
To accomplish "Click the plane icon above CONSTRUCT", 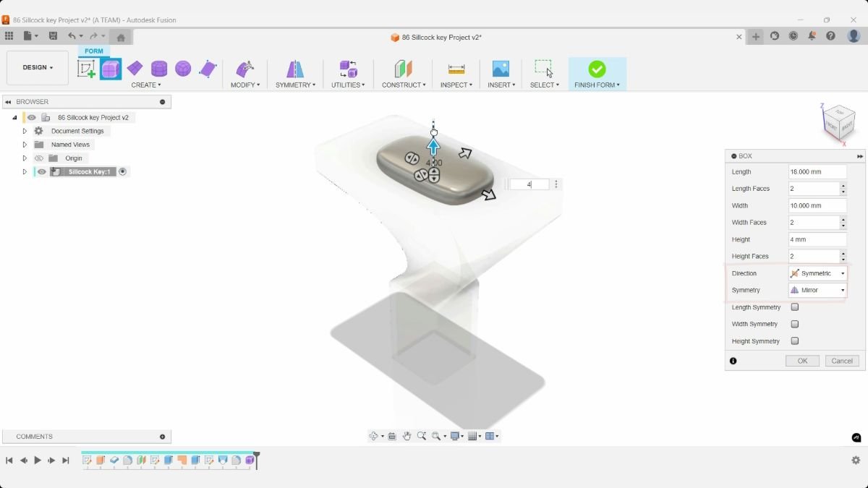I will point(403,69).
